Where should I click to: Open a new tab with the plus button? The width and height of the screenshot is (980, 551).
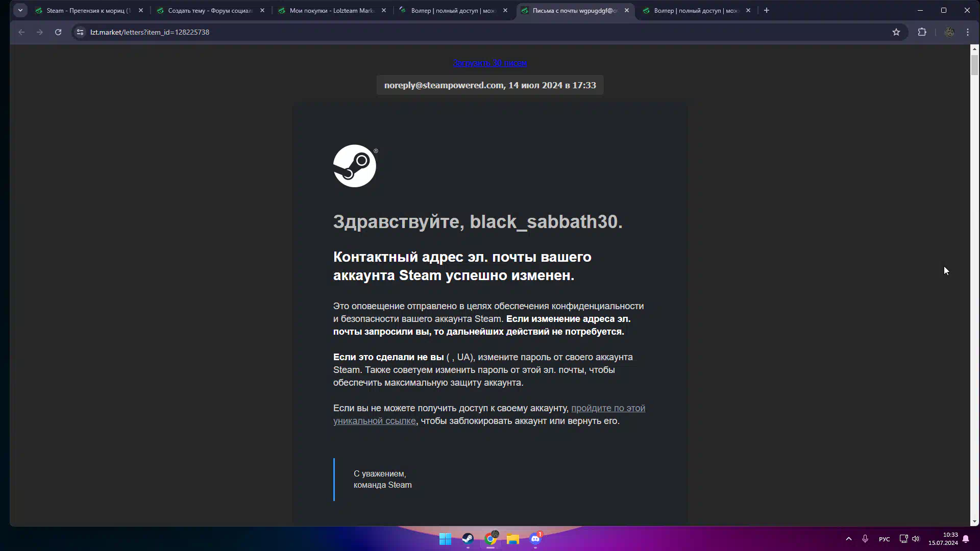click(x=766, y=10)
